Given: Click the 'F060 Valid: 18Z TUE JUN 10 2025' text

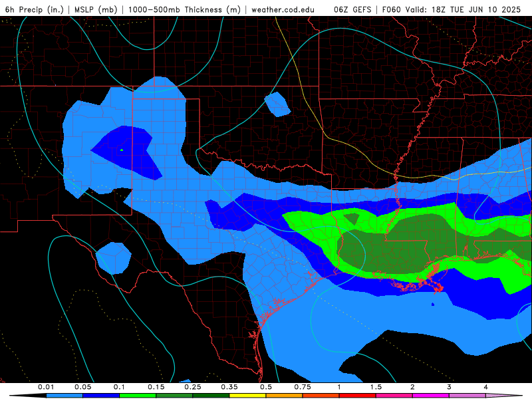Looking at the screenshot, I should 452,9.
